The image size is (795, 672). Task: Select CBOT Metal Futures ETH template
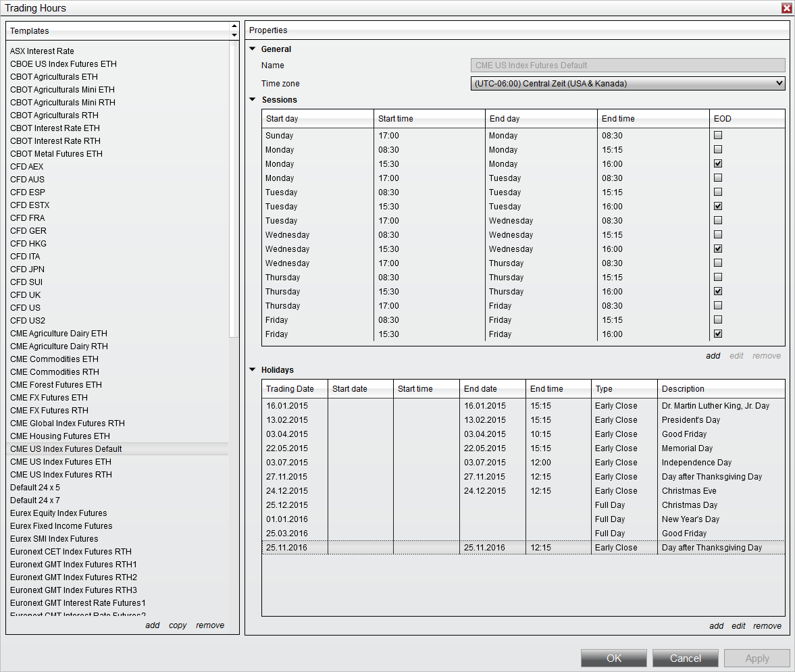(x=117, y=153)
